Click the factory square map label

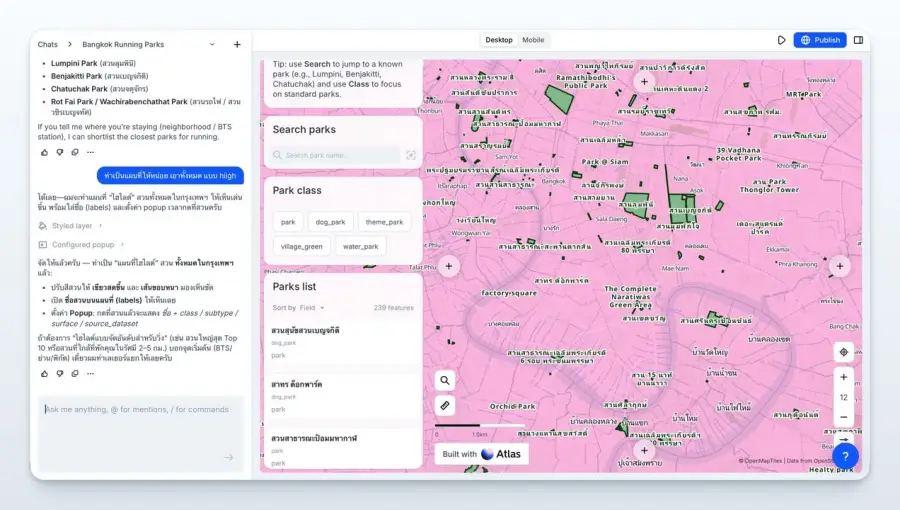coord(509,293)
